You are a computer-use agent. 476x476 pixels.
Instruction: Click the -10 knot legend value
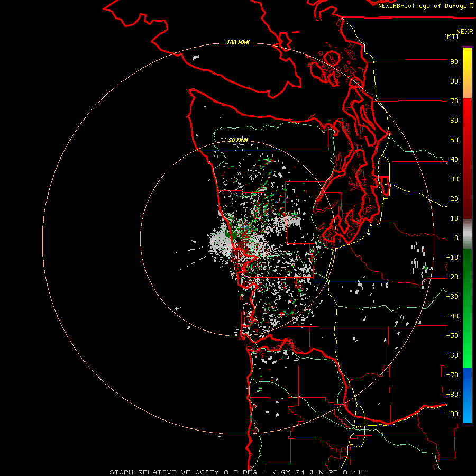[452, 258]
